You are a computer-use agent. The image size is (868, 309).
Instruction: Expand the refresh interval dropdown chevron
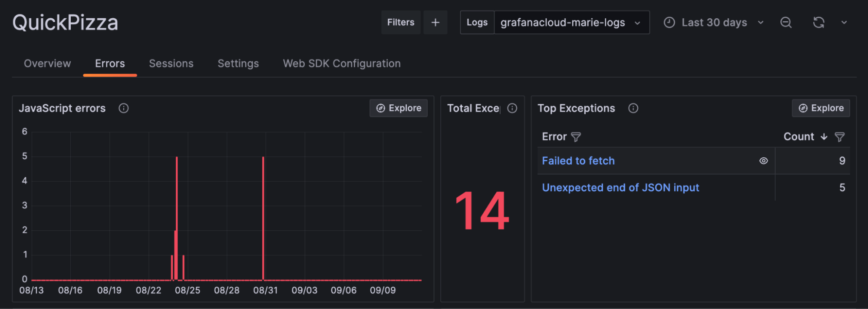tap(844, 22)
